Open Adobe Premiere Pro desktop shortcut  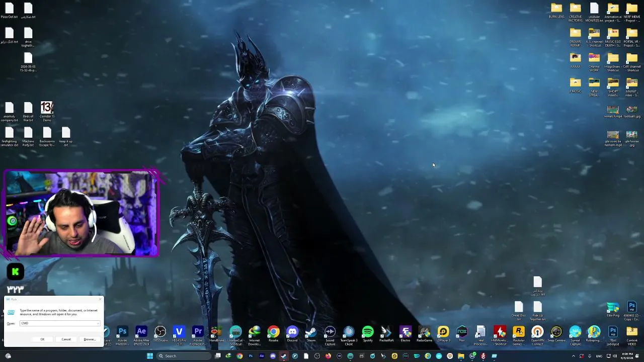coord(198,335)
